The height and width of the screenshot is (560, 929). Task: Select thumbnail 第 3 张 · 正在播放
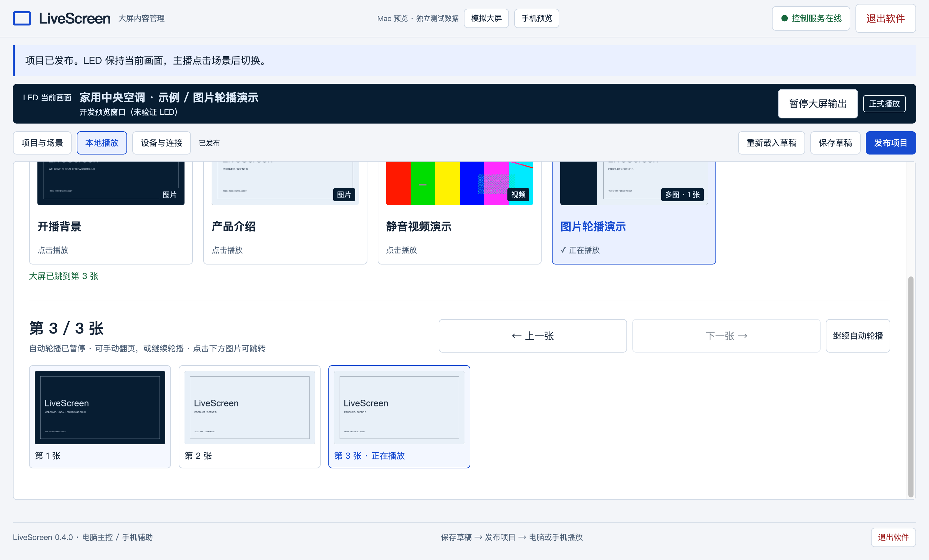[x=399, y=416]
